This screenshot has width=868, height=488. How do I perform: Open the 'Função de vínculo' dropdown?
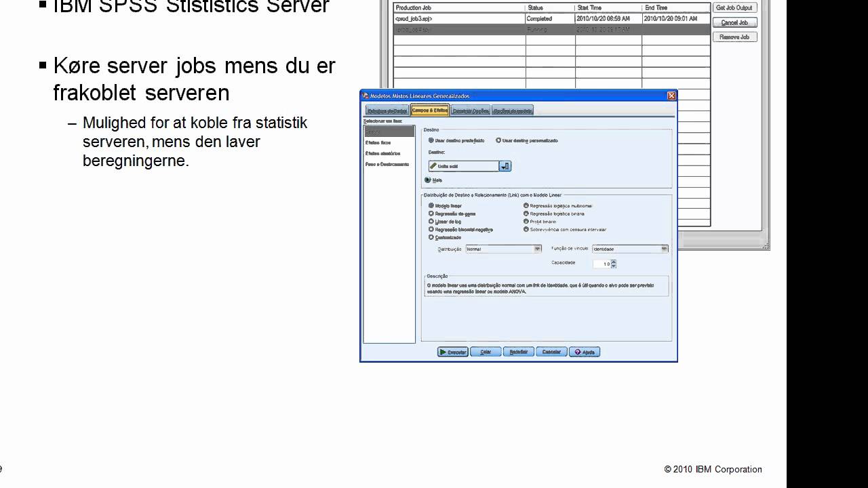click(630, 249)
